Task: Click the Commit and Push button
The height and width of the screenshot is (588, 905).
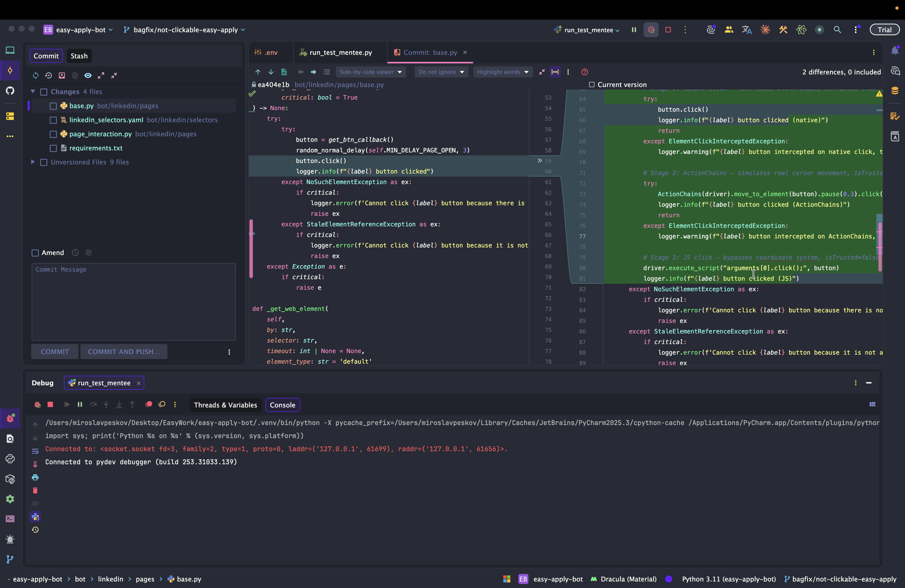Action: click(124, 351)
